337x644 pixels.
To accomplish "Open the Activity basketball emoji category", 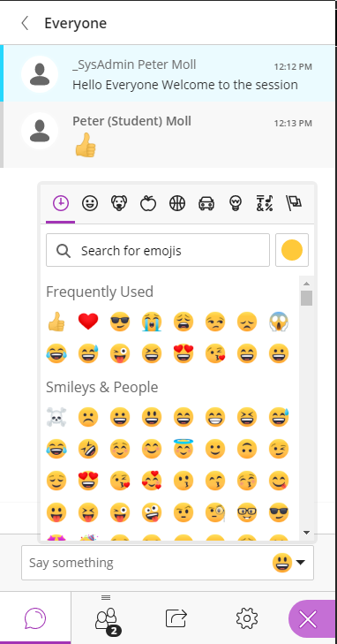I will tap(177, 203).
